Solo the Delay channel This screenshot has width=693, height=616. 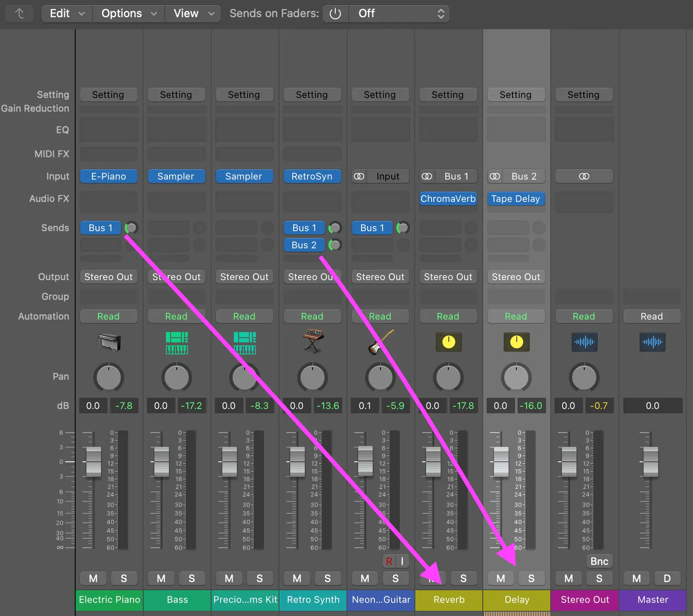(x=531, y=578)
